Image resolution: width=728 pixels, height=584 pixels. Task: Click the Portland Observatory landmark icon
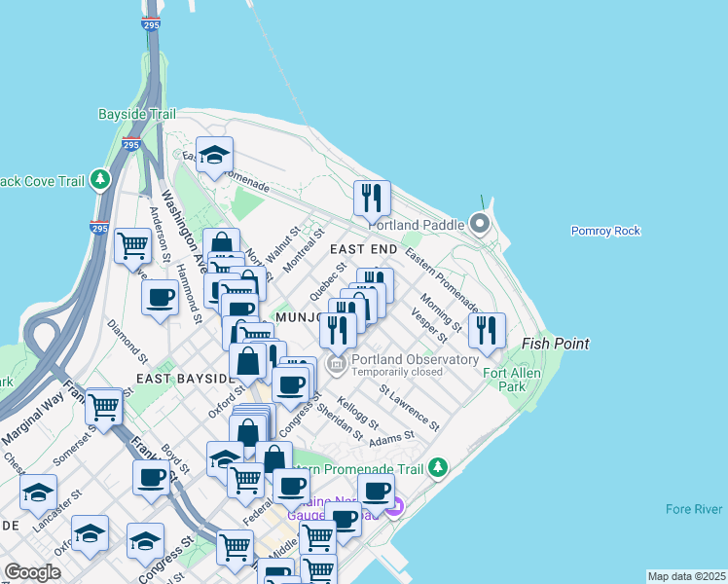click(x=337, y=366)
